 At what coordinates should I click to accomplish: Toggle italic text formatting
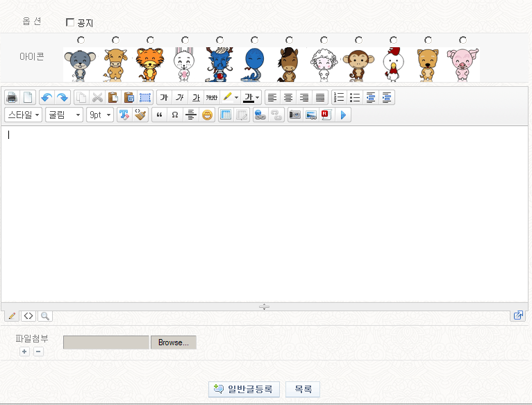click(180, 98)
